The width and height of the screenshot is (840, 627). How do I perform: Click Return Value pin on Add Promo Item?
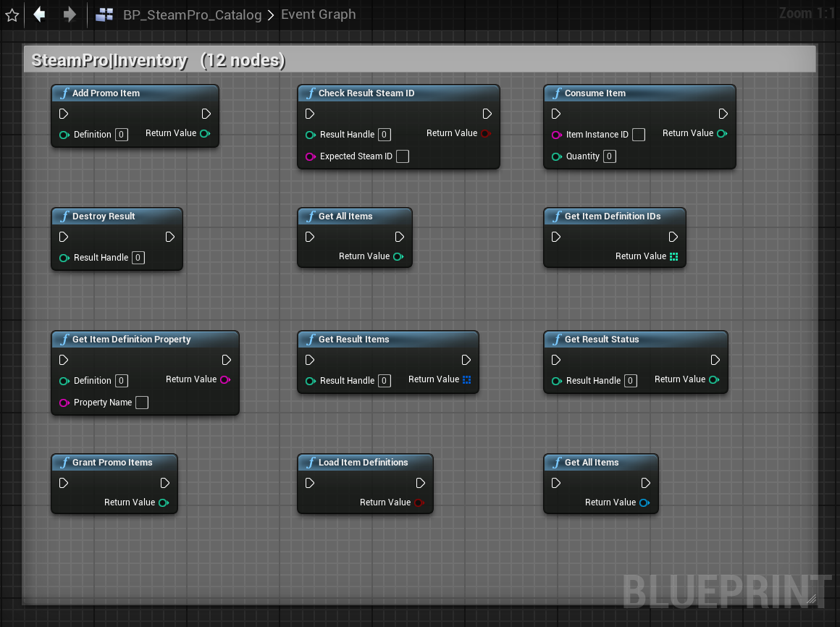coord(205,133)
